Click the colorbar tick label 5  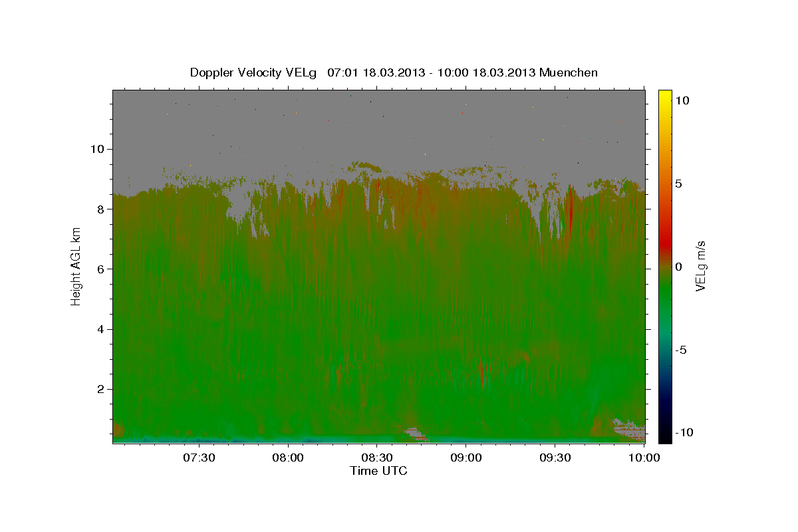point(680,184)
